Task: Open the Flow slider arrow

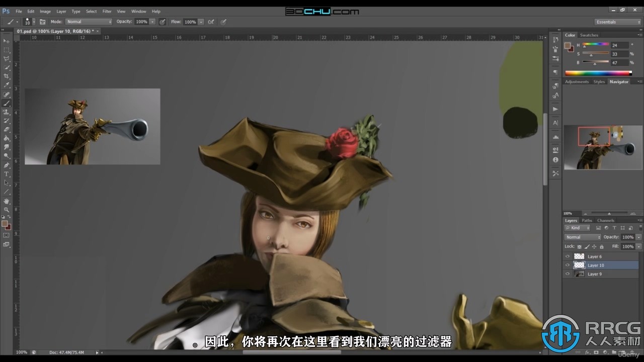Action: click(201, 22)
